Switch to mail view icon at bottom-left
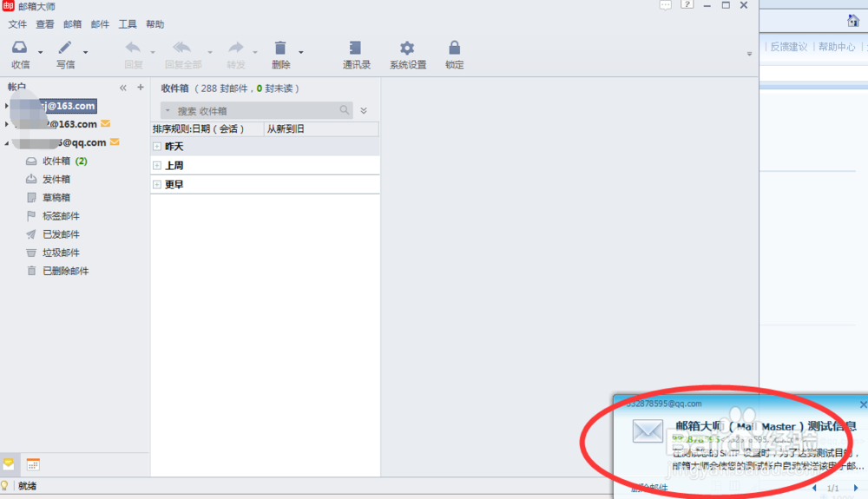Screen dimensions: 868x499 (x=9, y=464)
